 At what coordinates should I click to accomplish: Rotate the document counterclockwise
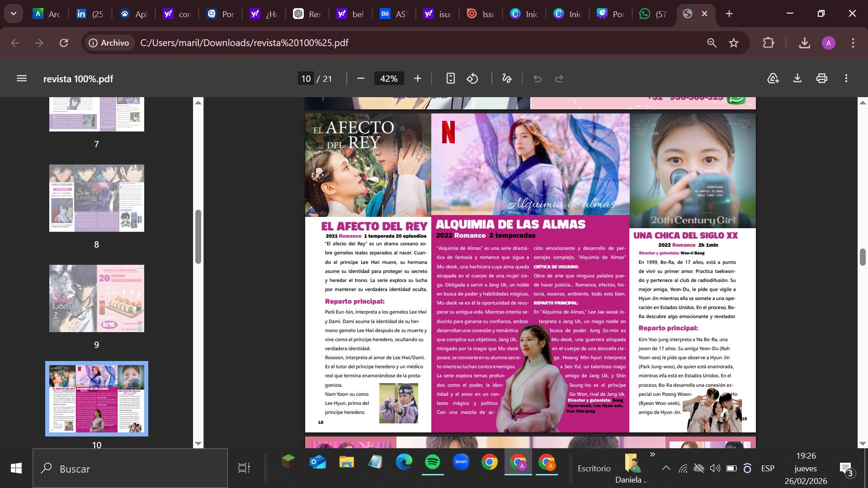coord(472,79)
